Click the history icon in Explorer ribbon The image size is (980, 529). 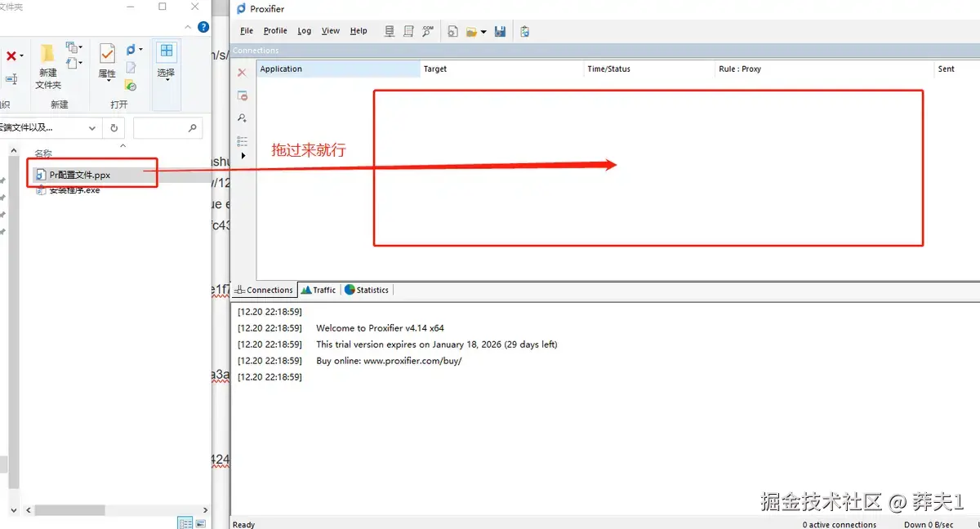pos(131,85)
